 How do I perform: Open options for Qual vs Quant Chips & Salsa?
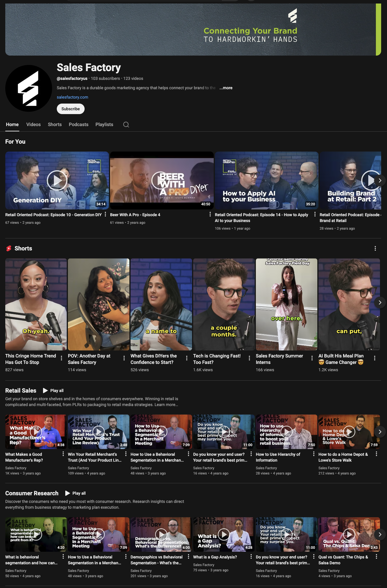376,557
